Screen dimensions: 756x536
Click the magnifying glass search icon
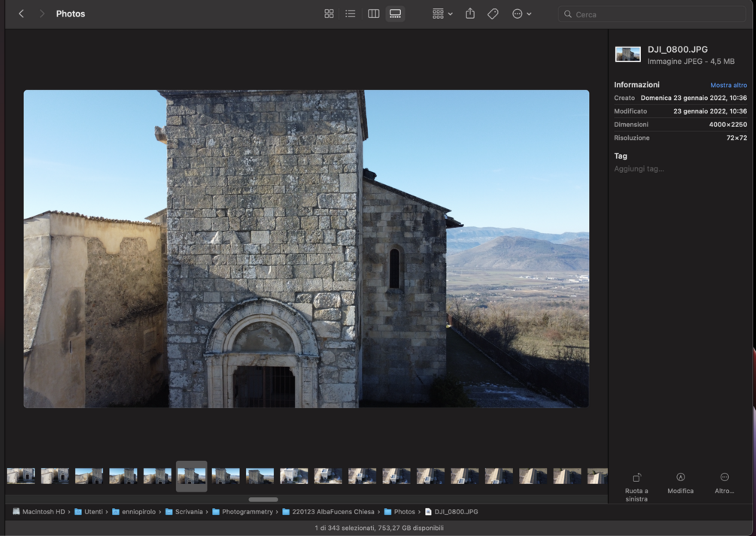[568, 14]
